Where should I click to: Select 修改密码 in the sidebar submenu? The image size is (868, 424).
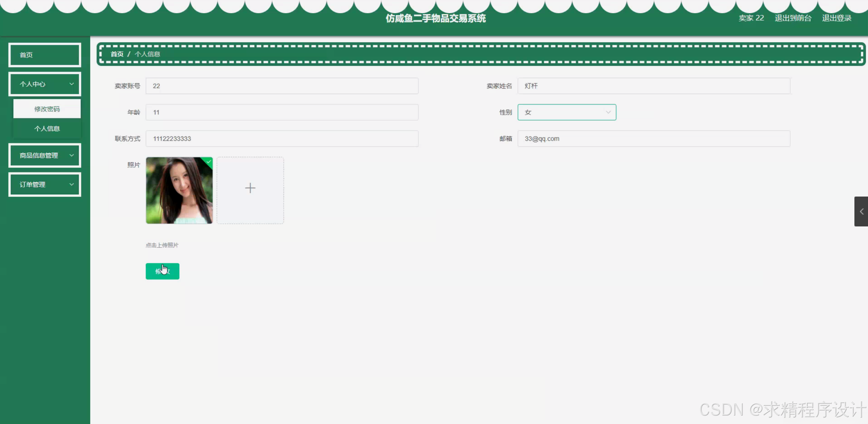pos(47,109)
